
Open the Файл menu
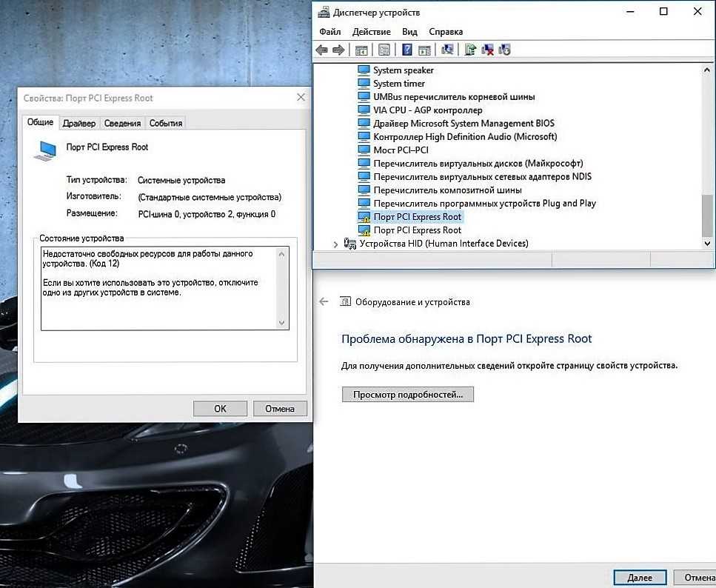[x=329, y=32]
